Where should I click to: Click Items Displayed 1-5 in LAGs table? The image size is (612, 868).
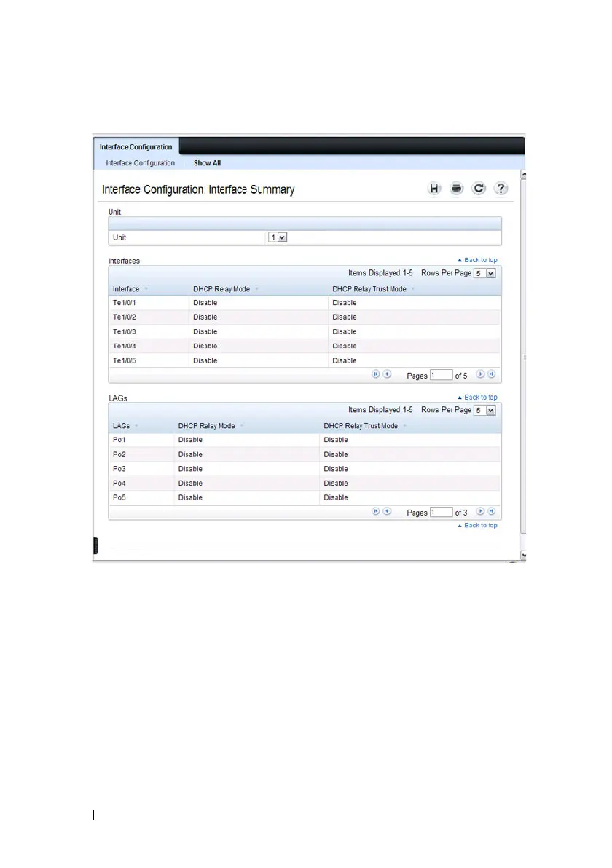coord(380,410)
